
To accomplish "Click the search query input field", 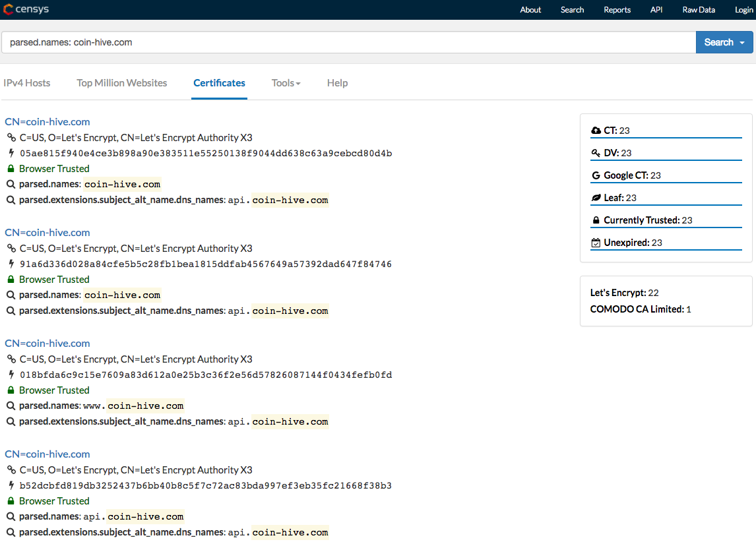I will coord(348,42).
